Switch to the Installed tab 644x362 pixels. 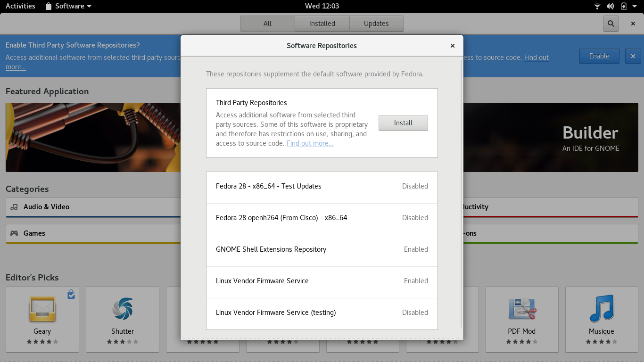(x=322, y=24)
